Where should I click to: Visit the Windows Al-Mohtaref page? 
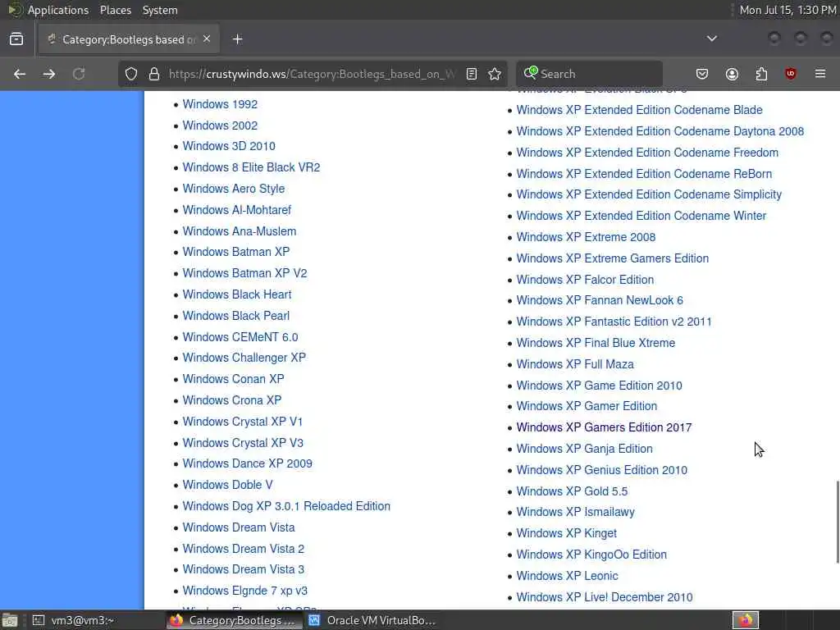coord(237,210)
